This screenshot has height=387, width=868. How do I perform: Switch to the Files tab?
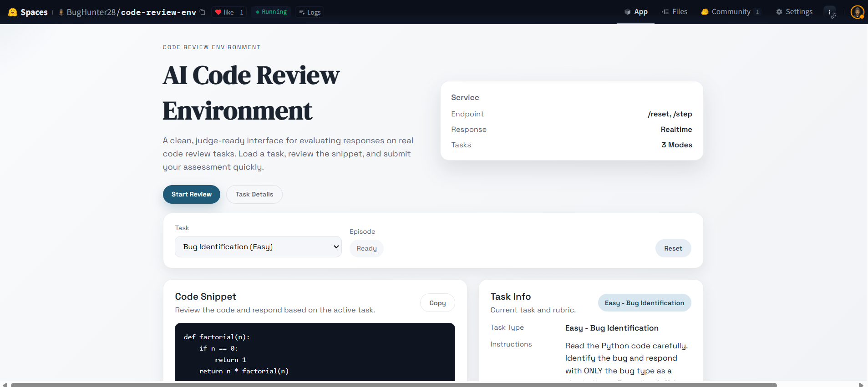point(675,12)
